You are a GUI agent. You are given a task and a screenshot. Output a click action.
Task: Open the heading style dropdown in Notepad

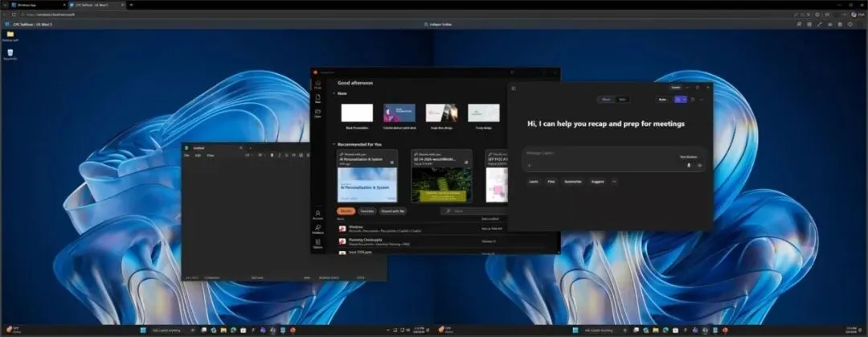coord(248,155)
